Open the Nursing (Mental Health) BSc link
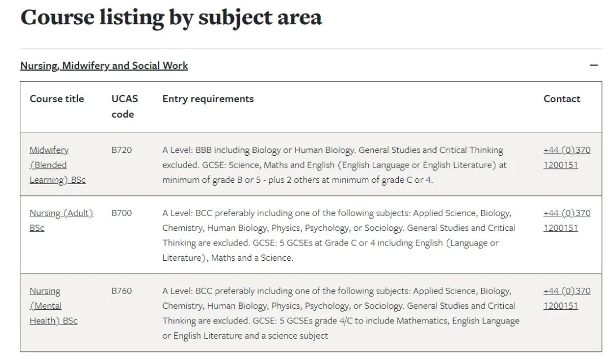 pos(54,306)
